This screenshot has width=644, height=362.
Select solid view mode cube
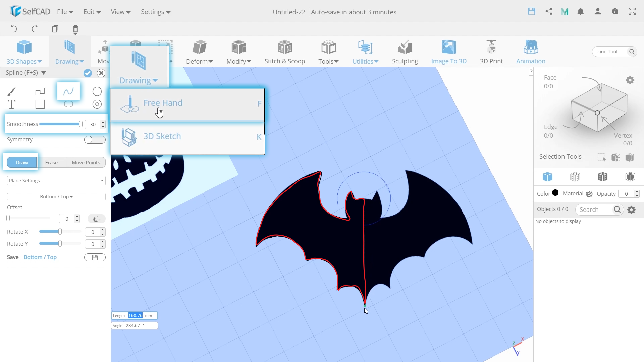tap(547, 177)
